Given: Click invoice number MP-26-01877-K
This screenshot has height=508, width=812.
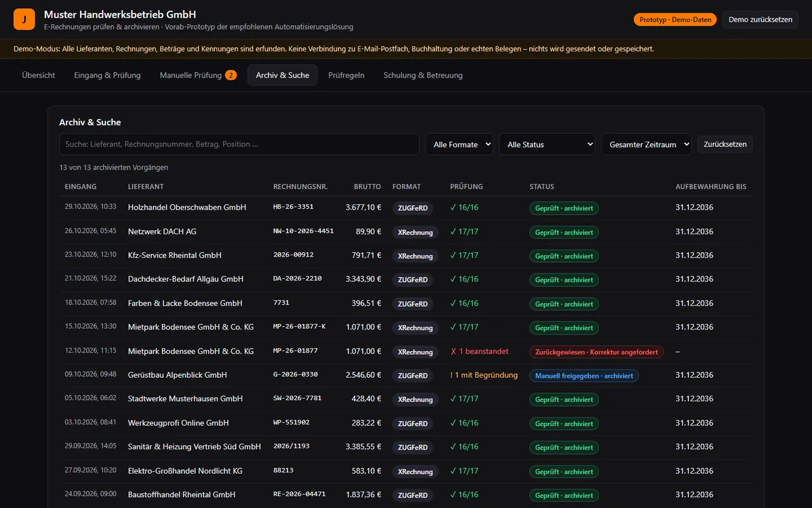Looking at the screenshot, I should (x=299, y=326).
